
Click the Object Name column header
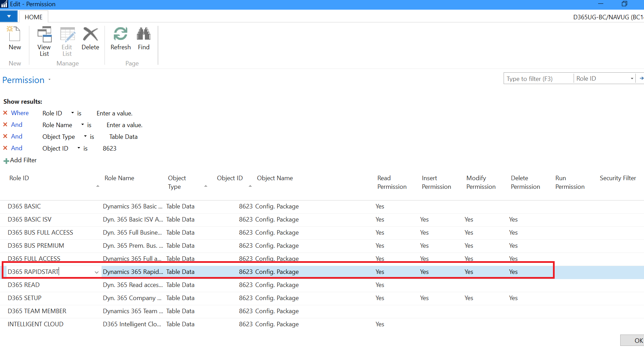(275, 178)
